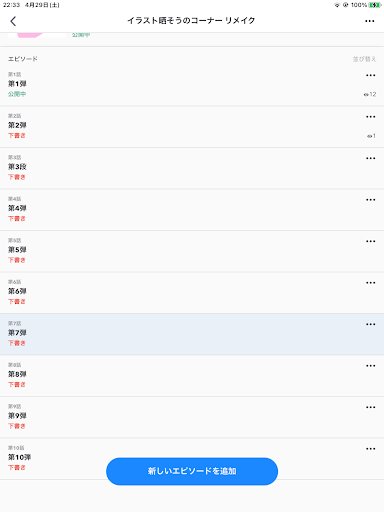Tap the back arrow in header
This screenshot has height=512, width=384.
[13, 21]
